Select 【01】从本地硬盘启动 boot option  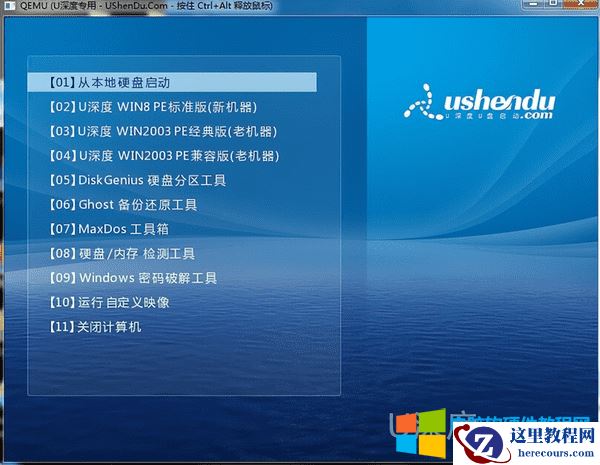click(x=172, y=82)
